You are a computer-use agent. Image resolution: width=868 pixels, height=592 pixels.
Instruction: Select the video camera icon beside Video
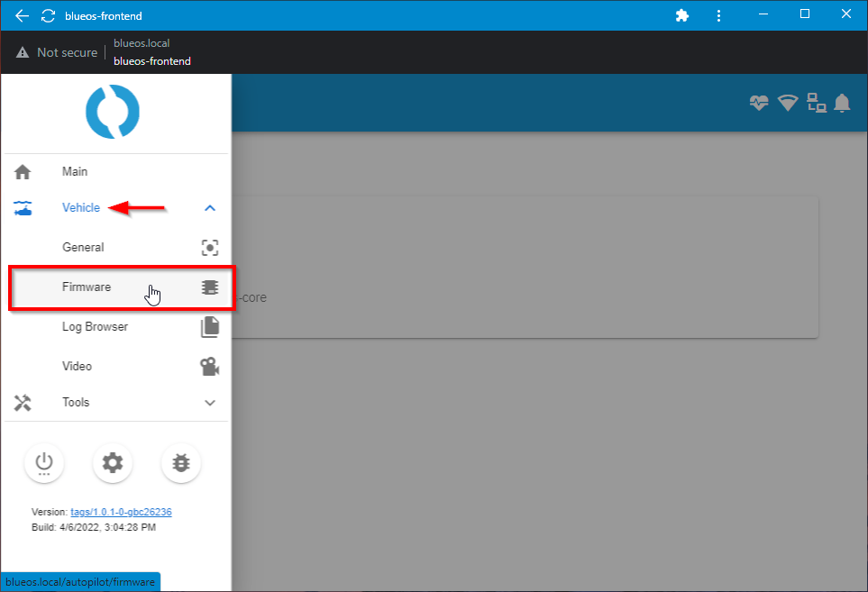(209, 366)
